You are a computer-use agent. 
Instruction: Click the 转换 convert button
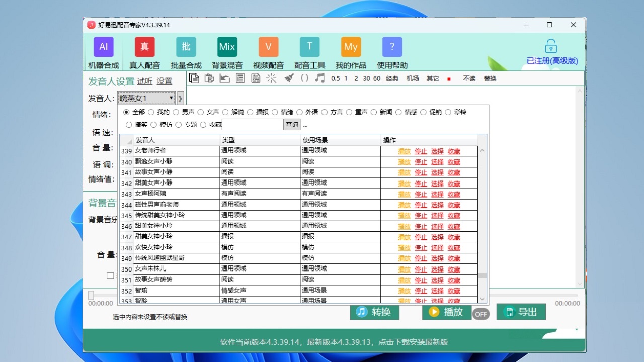pyautogui.click(x=374, y=312)
